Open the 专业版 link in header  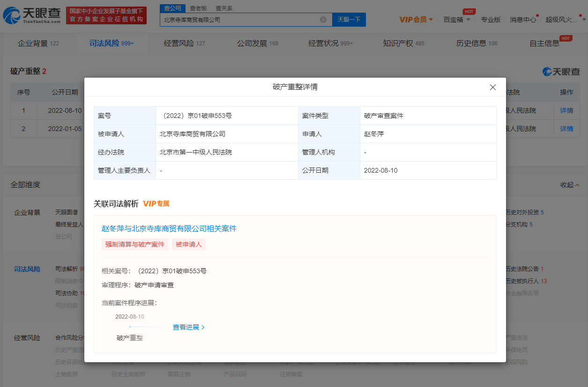491,20
